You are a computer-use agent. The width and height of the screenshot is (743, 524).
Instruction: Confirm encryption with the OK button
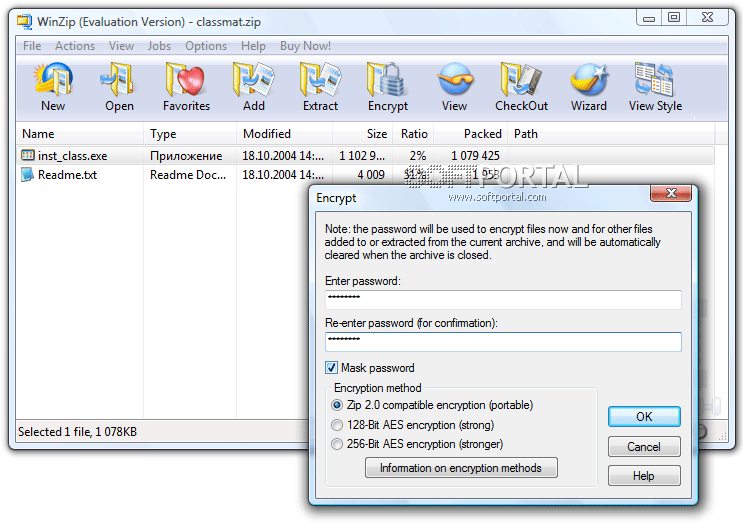pyautogui.click(x=644, y=416)
